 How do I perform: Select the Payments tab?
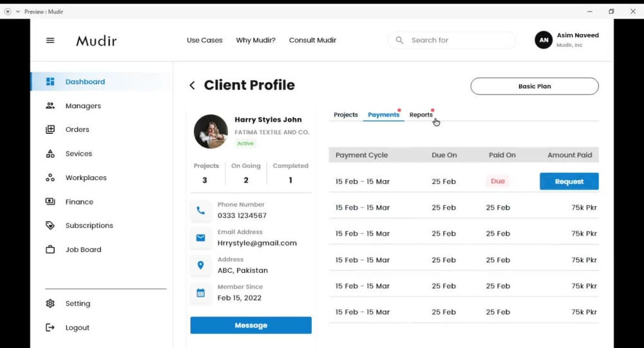[384, 115]
